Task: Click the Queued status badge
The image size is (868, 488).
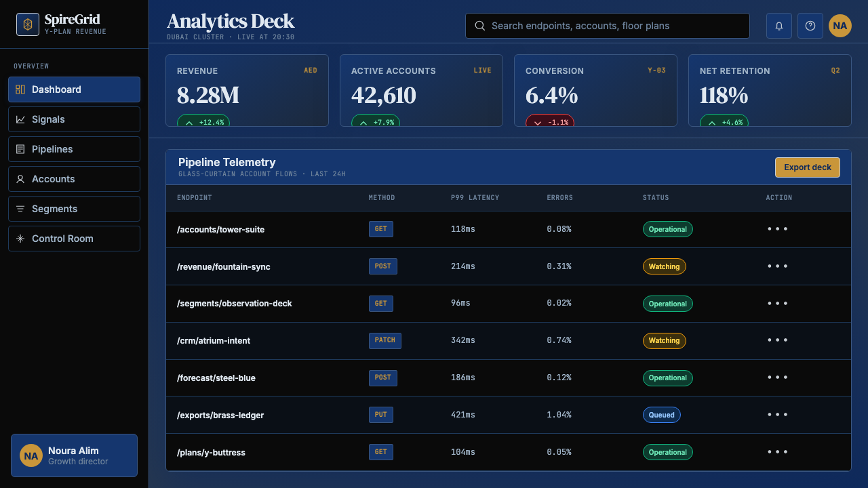Action: click(661, 415)
